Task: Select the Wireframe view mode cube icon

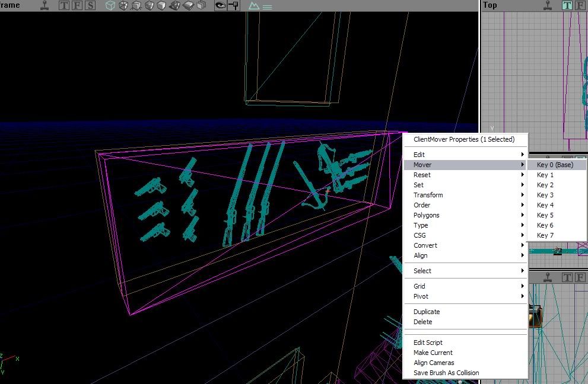Action: (x=110, y=5)
